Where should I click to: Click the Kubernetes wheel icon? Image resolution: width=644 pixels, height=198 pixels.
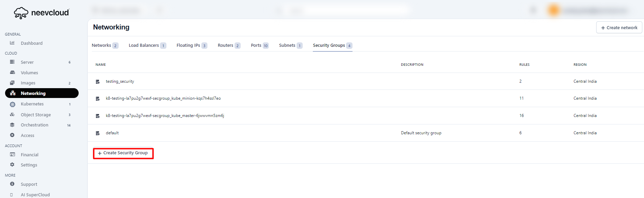pos(13,104)
